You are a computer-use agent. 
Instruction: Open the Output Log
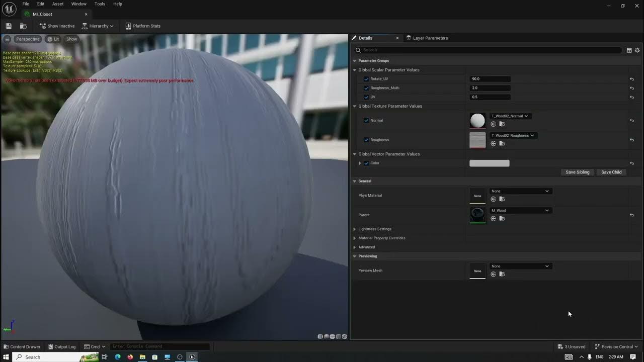tap(62, 347)
